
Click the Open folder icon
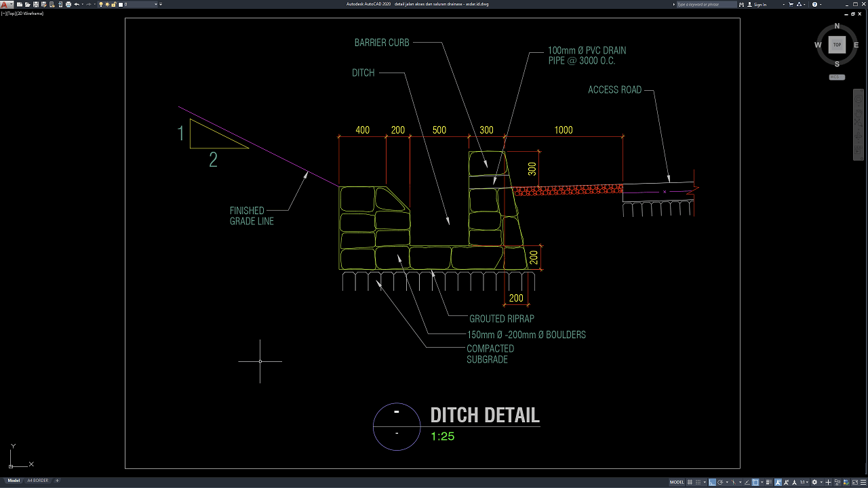tap(27, 4)
